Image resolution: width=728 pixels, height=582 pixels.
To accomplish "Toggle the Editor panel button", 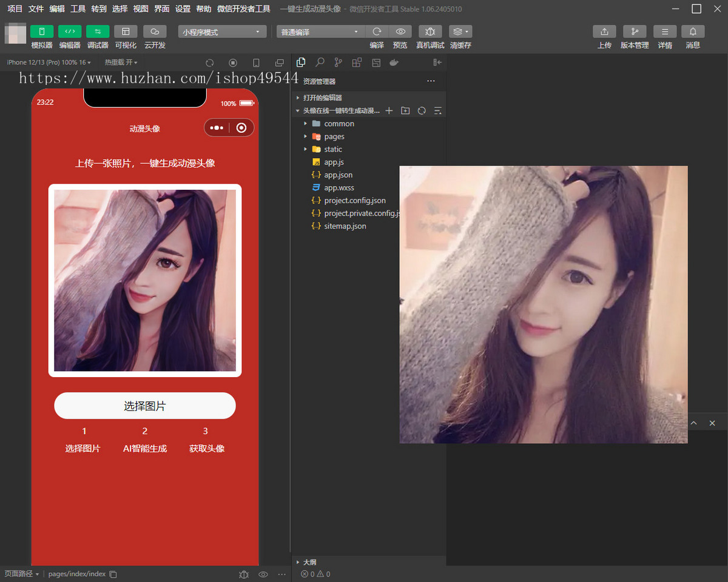I will pyautogui.click(x=70, y=32).
